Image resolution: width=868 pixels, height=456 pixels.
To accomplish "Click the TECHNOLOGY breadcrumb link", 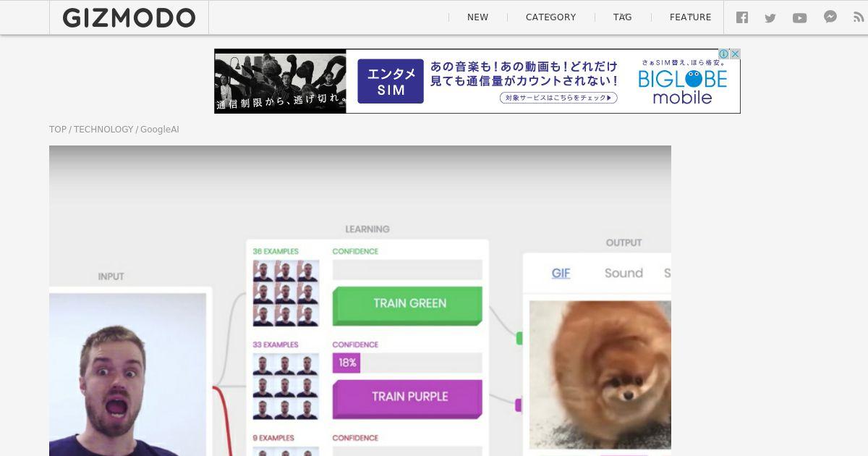I will [x=103, y=130].
